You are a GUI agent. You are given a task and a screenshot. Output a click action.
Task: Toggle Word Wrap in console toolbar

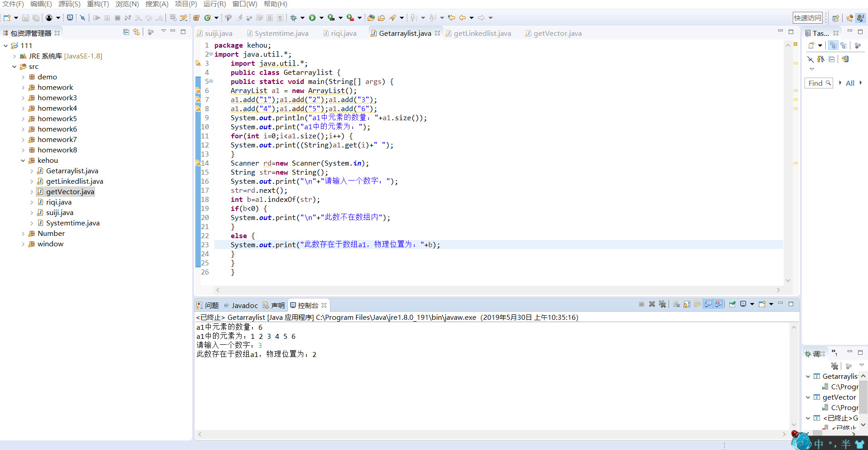coord(697,304)
